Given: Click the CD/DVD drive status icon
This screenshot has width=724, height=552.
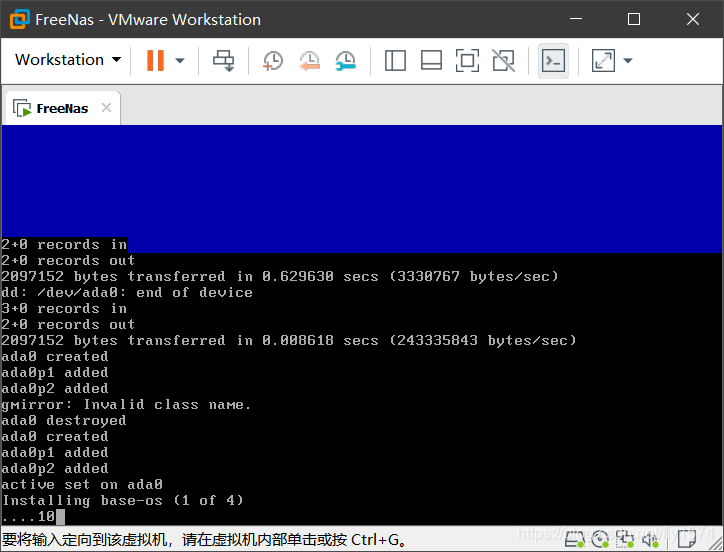Looking at the screenshot, I should pos(600,539).
